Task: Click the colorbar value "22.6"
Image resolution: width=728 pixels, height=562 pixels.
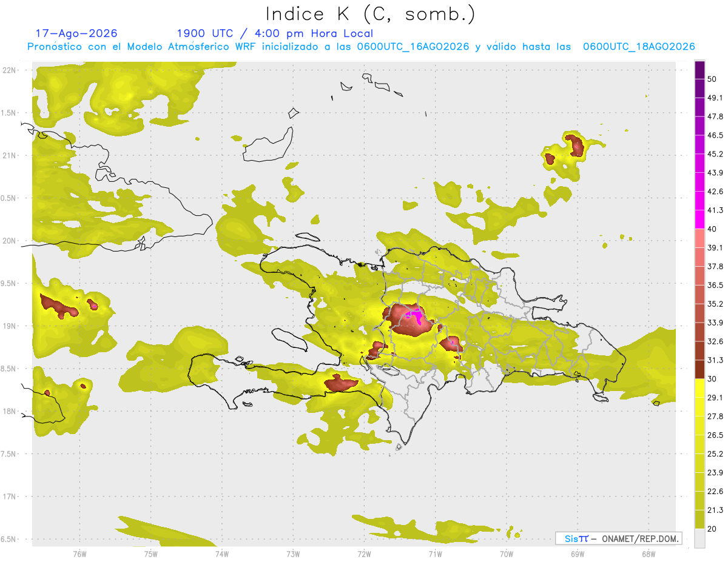Action: click(x=715, y=492)
